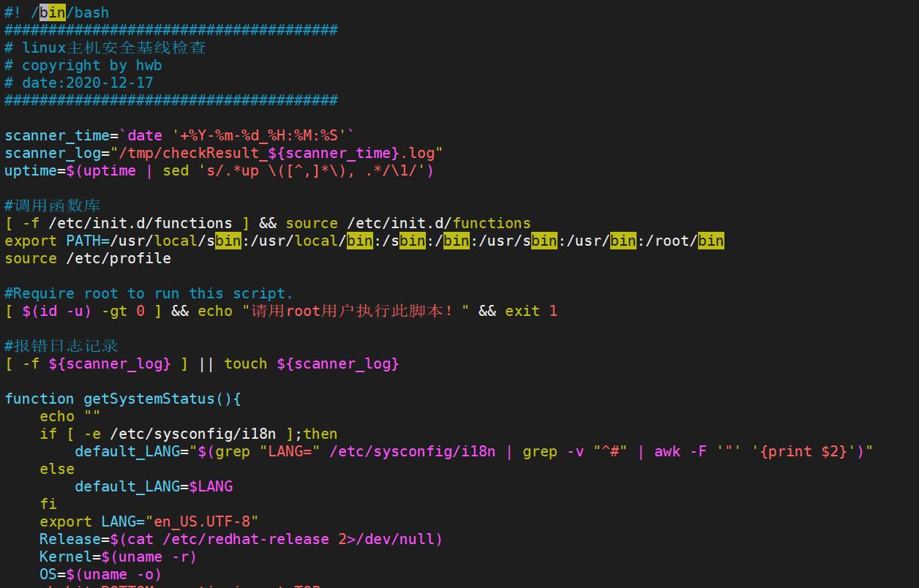Click the 'Kernel=$(uname -r)' line

[119, 557]
